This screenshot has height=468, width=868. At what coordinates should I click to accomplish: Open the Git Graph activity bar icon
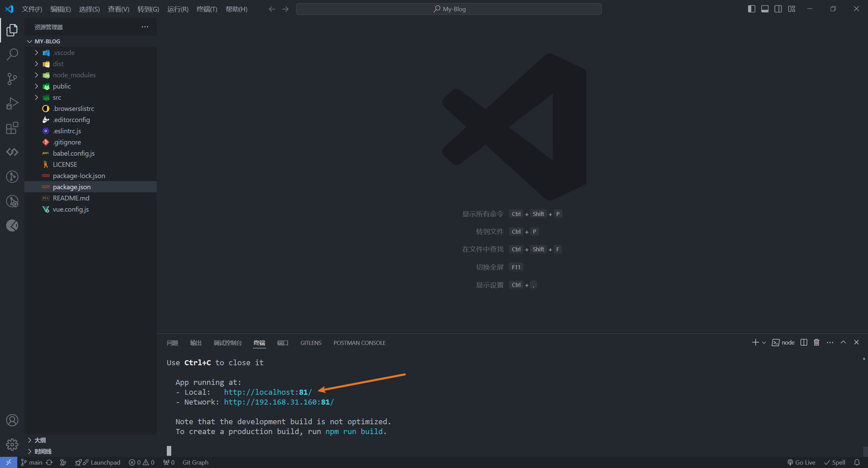(x=12, y=177)
